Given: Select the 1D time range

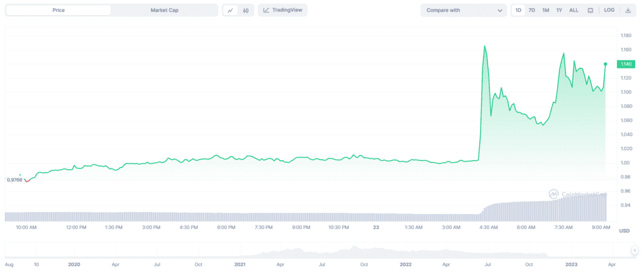Looking at the screenshot, I should pyautogui.click(x=518, y=10).
